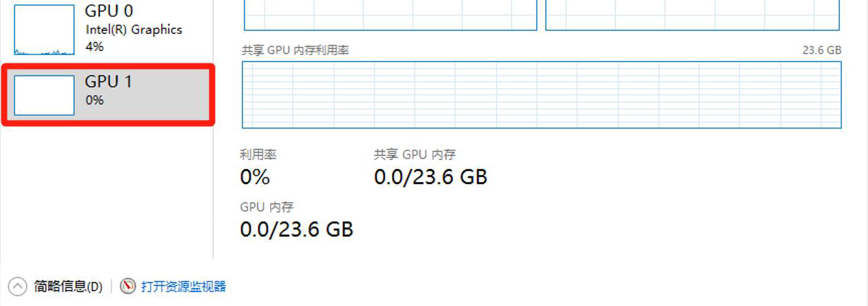This screenshot has height=306, width=868.
Task: Click the 利用率 heading label
Action: pyautogui.click(x=258, y=154)
